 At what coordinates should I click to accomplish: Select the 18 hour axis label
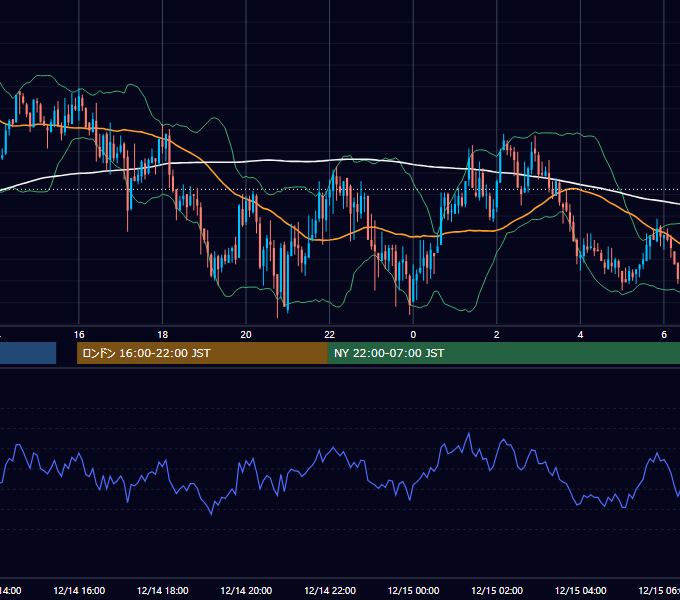tap(163, 335)
